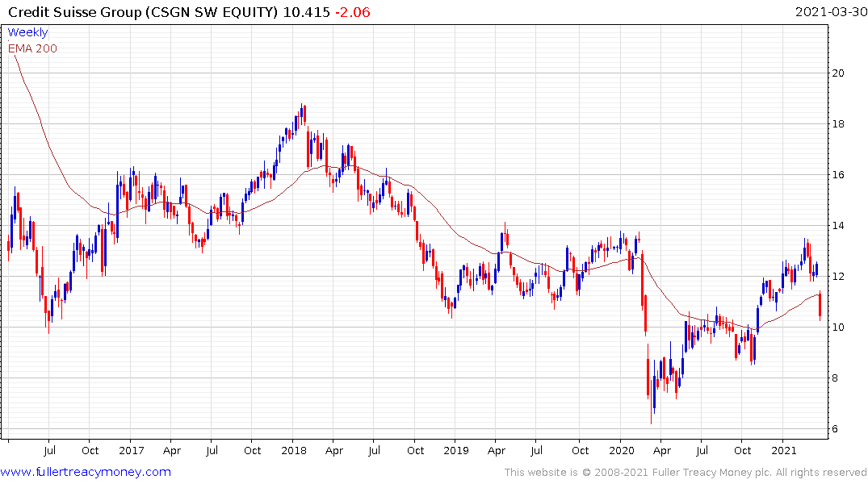Click the 6 price axis label

(x=836, y=429)
